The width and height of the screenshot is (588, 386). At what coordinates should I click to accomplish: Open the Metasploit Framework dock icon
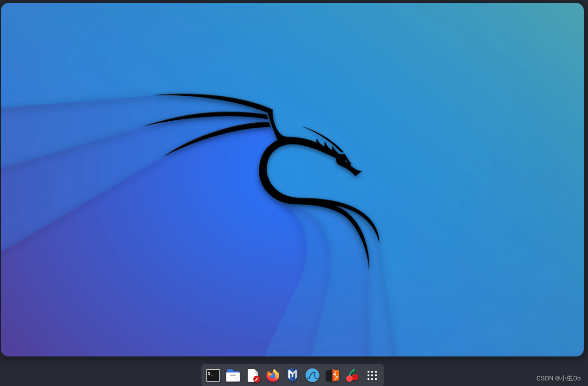pos(293,375)
